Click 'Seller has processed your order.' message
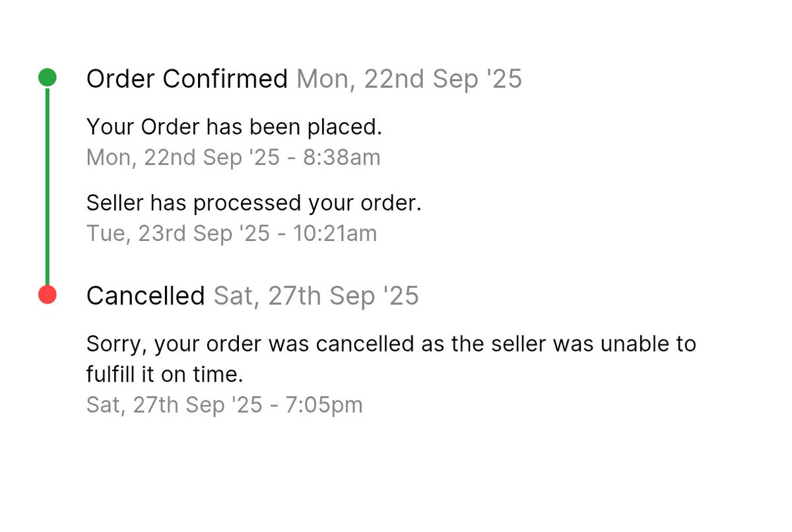Viewport: 792px width, 532px height. (x=253, y=203)
